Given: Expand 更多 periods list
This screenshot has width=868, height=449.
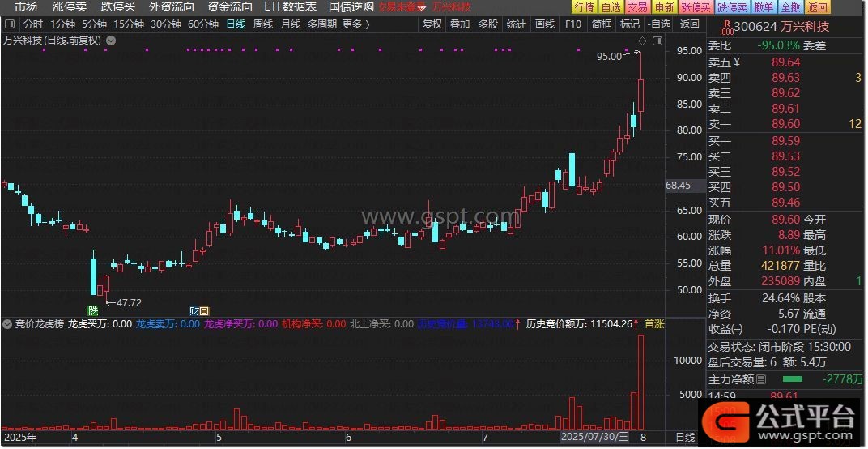Looking at the screenshot, I should click(355, 24).
